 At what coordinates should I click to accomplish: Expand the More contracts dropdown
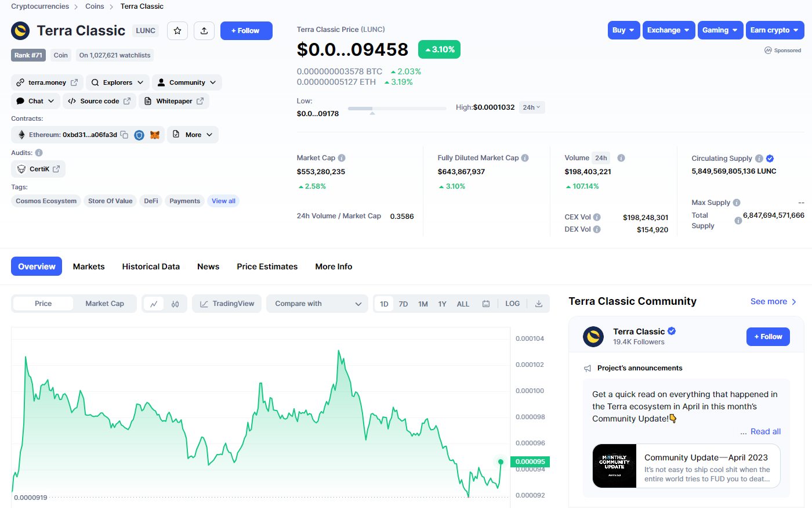click(193, 135)
